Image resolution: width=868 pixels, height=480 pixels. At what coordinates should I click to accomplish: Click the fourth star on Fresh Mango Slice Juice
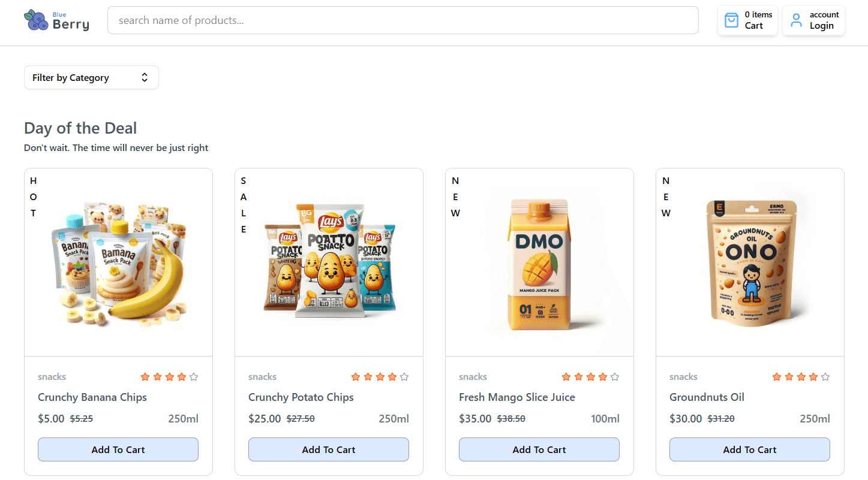tap(602, 376)
